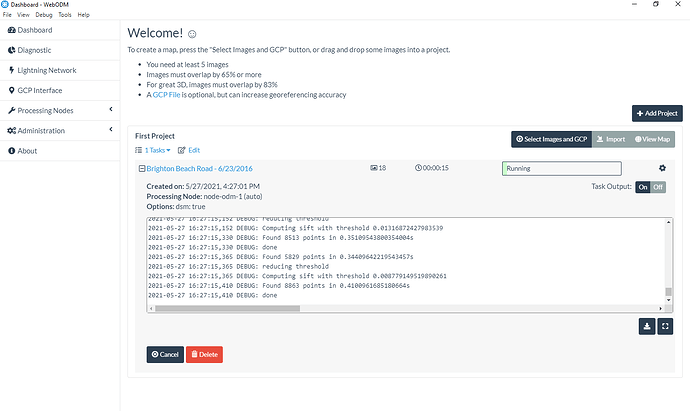
Task: Open the File menu
Action: pos(7,15)
